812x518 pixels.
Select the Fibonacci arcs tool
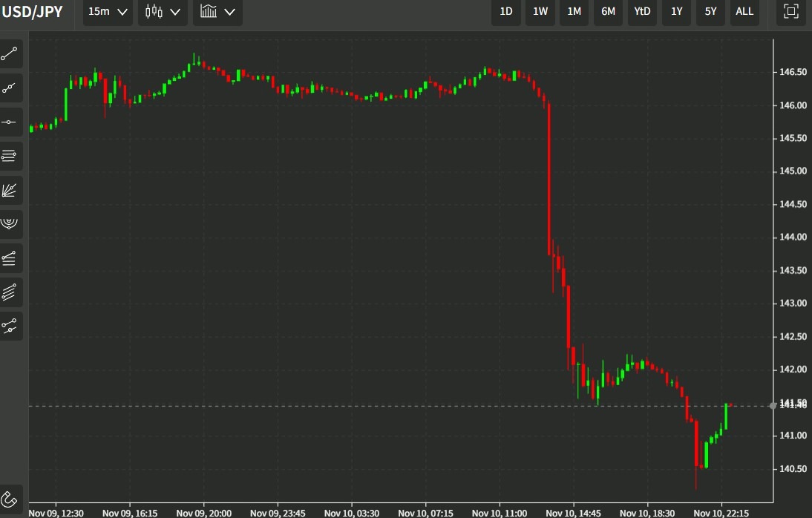(x=10, y=224)
